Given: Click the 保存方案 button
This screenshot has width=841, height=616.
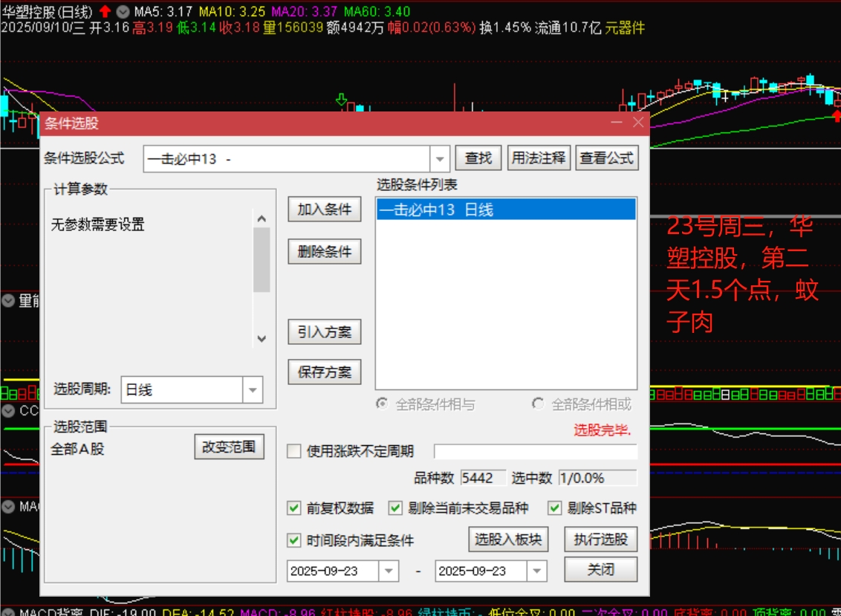Looking at the screenshot, I should click(x=325, y=372).
